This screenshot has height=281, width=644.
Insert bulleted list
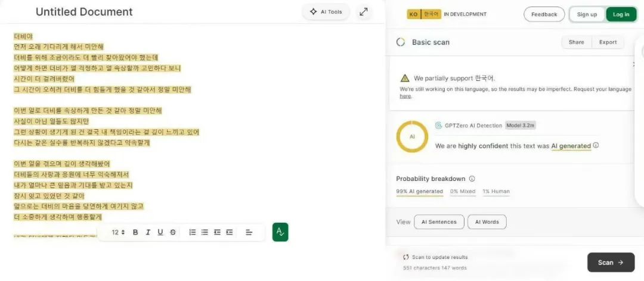point(205,232)
